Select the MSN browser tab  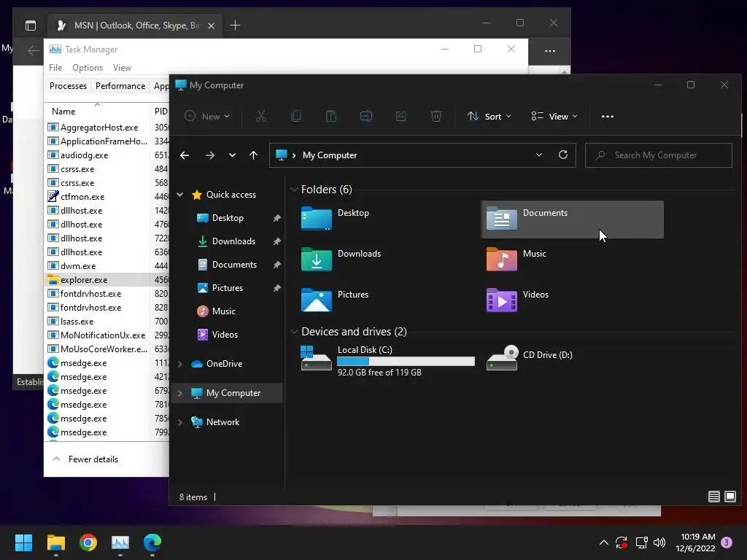click(135, 26)
